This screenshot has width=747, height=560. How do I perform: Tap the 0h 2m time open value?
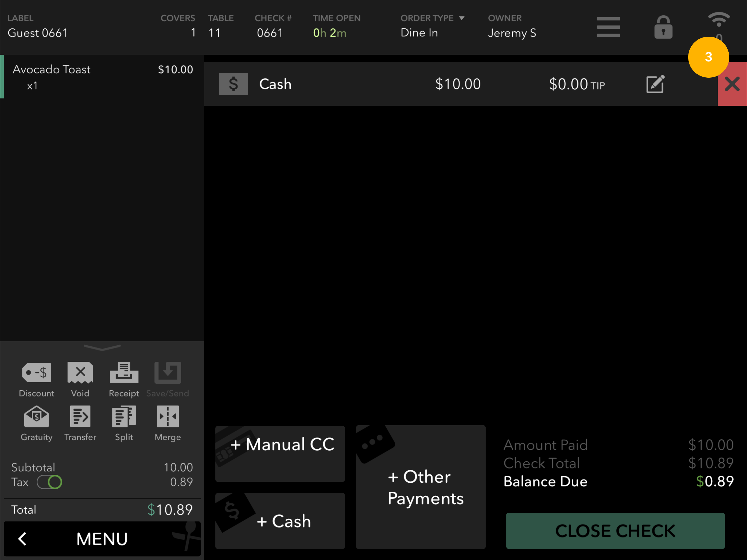pos(329,33)
